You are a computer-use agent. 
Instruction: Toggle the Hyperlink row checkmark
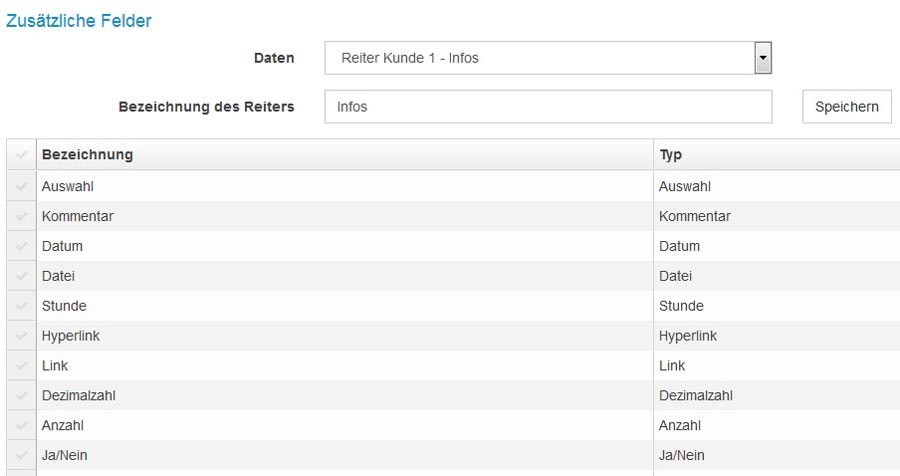coord(21,336)
